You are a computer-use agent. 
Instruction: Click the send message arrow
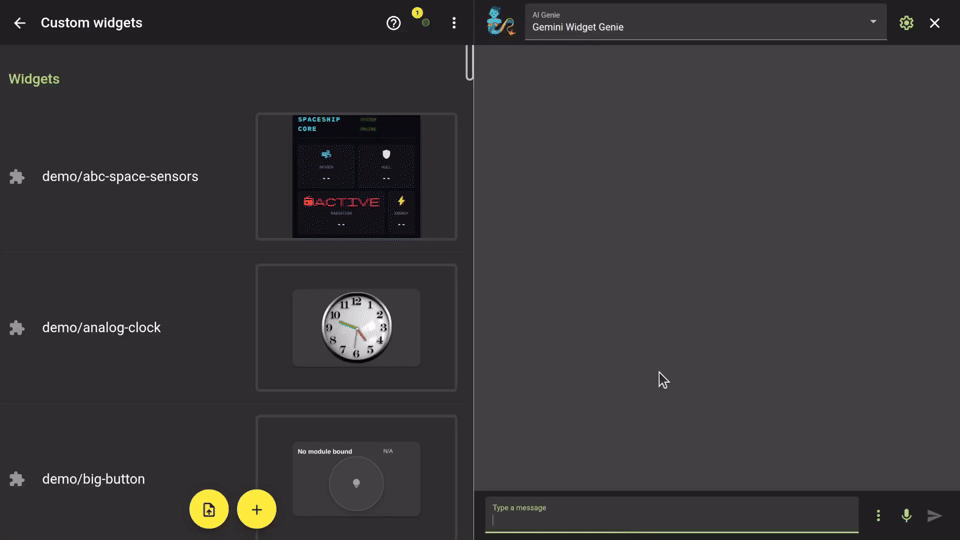pos(934,516)
